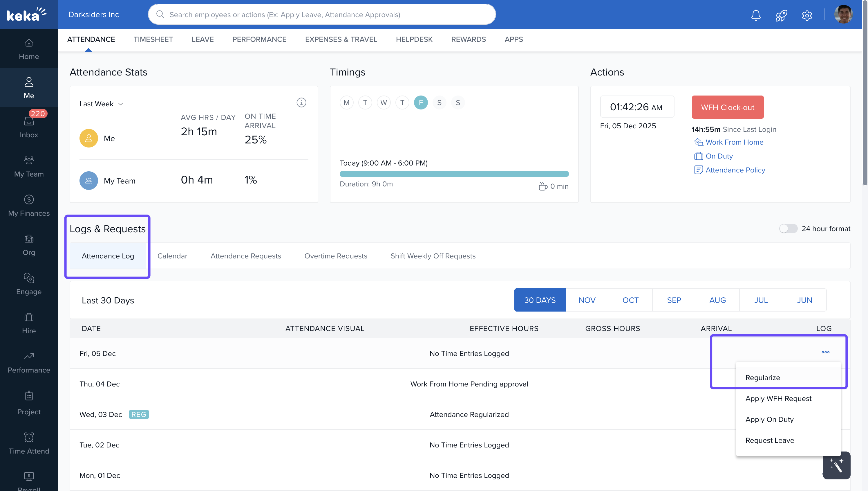Open the settings gear icon
Screen dimensions: 868x491
click(x=807, y=15)
